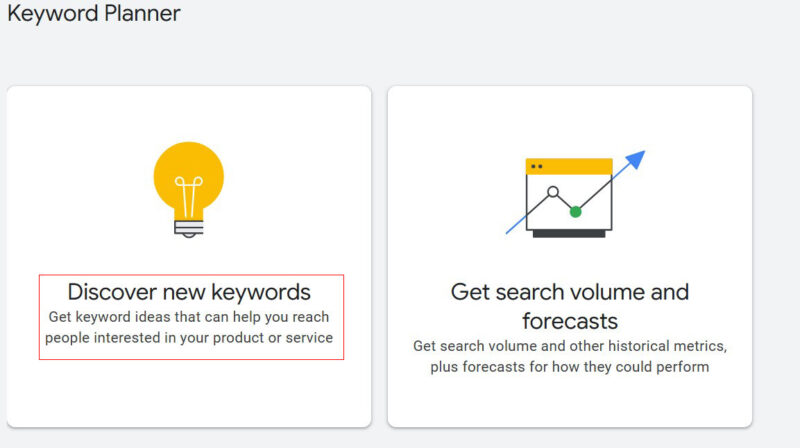Click the white circle point on the graph

click(x=552, y=191)
